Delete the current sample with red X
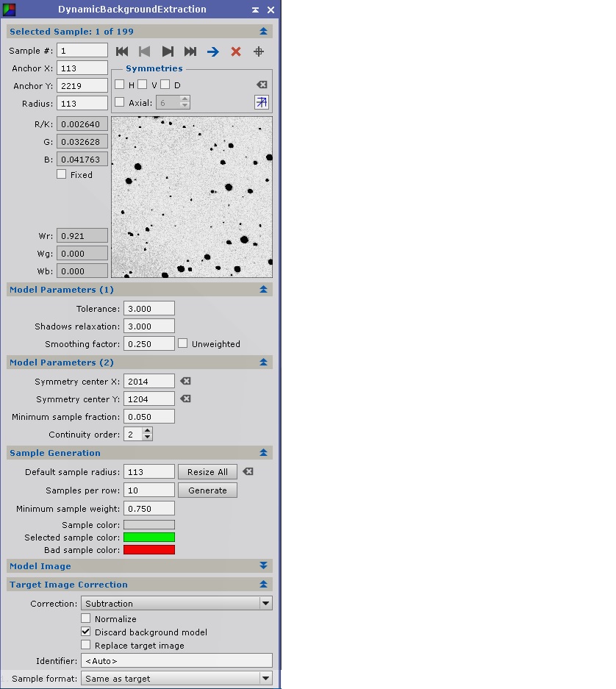The width and height of the screenshot is (616, 689). click(236, 51)
